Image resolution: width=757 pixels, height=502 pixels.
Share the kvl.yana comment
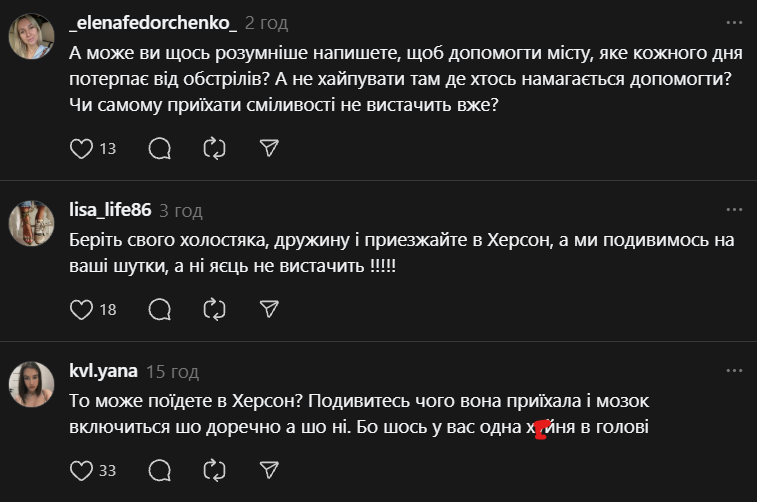[x=268, y=469]
